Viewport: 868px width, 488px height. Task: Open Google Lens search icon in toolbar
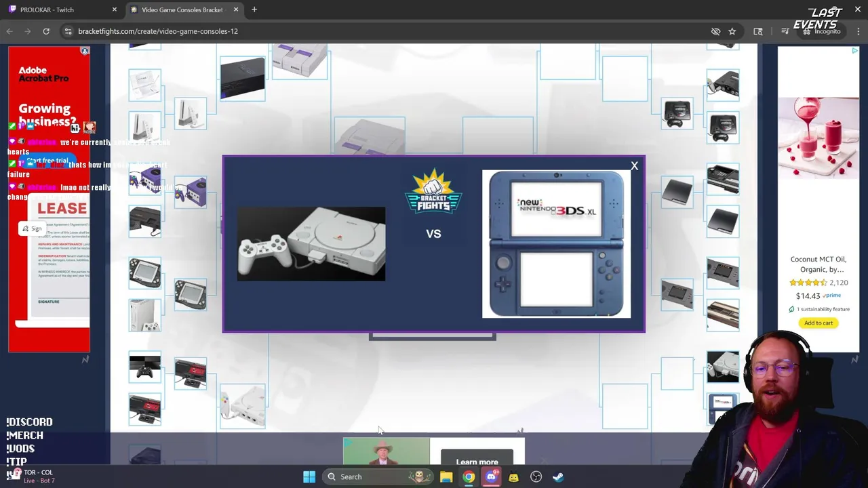point(758,31)
